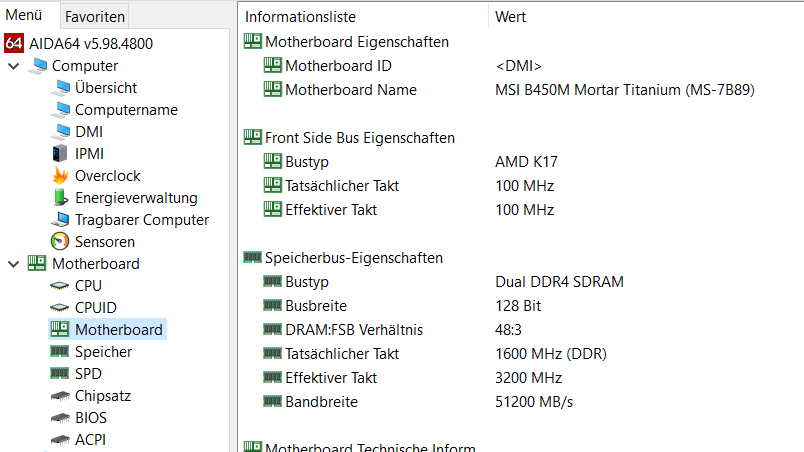Click the SPD memory module icon

(59, 374)
